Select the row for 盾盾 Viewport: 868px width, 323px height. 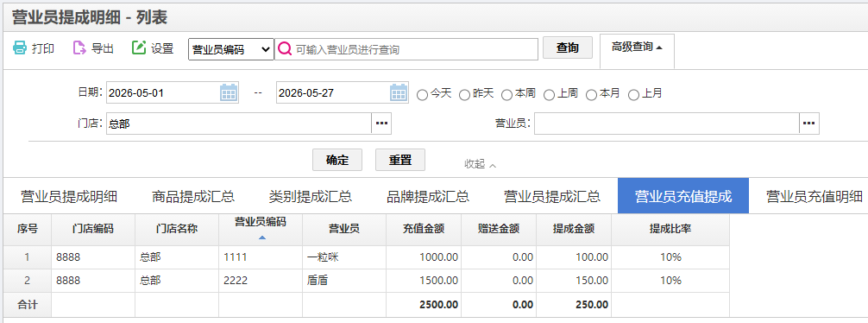click(366, 281)
